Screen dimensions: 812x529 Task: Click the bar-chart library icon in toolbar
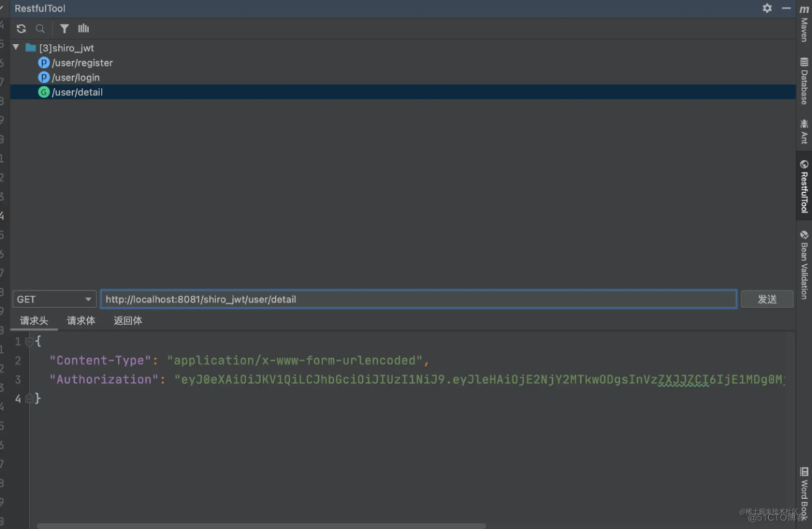pos(84,29)
